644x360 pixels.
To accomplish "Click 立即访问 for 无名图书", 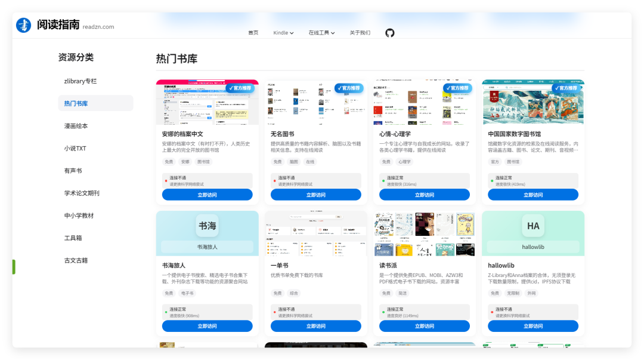I will click(316, 195).
